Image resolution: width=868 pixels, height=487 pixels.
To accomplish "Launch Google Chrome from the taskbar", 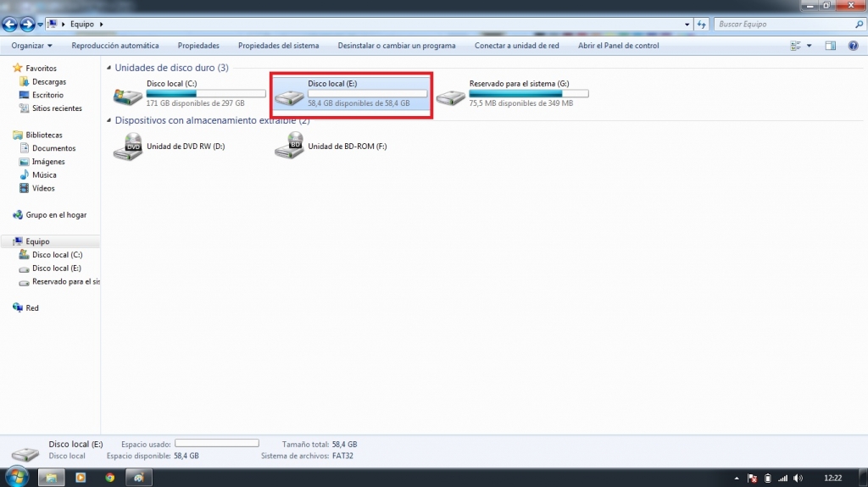I will 109,478.
